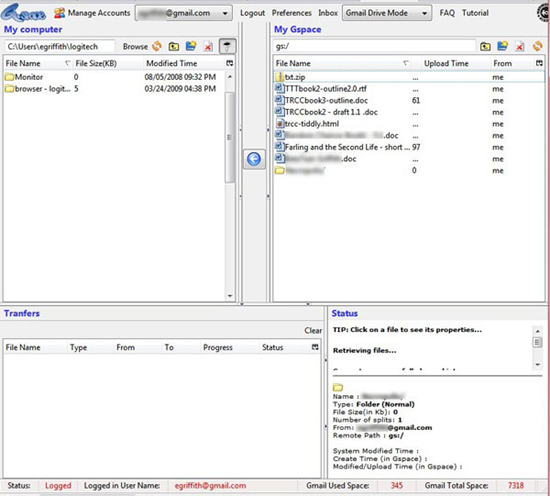
Task: Click the My computer list scrollbar thumb
Action: (x=229, y=137)
